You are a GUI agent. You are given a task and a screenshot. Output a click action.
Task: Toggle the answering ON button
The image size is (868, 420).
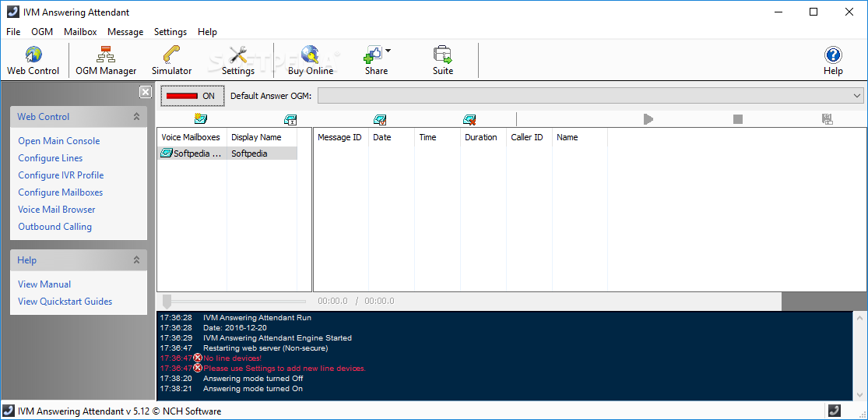tap(192, 96)
